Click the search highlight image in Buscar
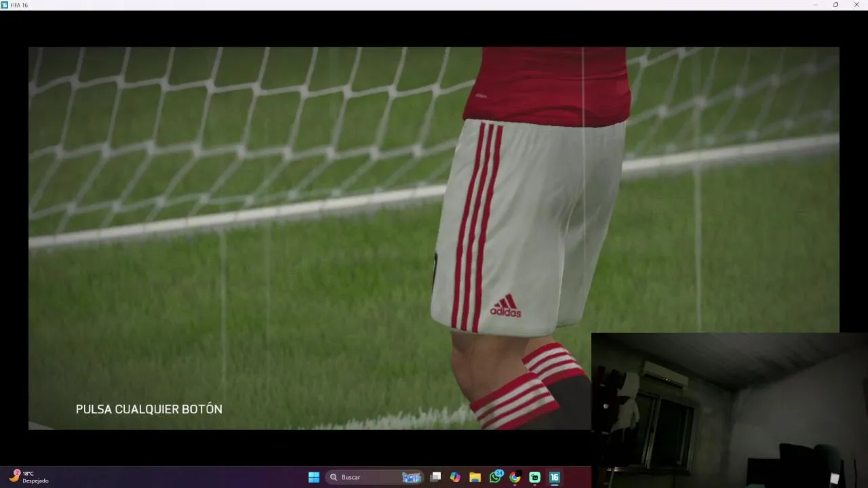 [412, 477]
